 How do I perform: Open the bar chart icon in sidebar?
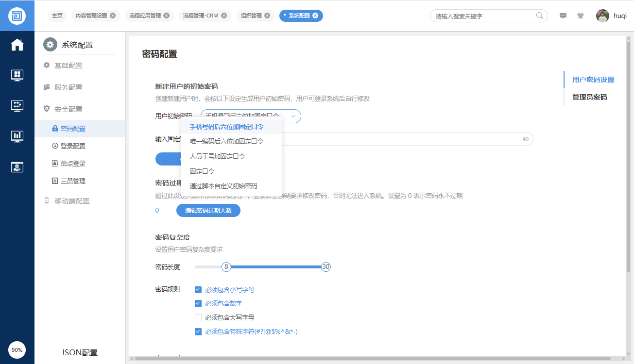point(17,136)
